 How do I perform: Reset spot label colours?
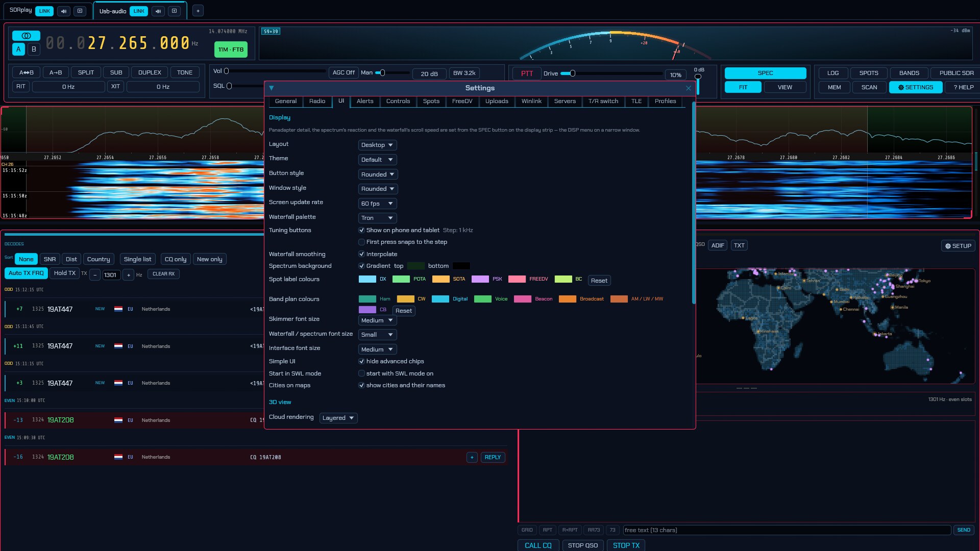(x=599, y=281)
